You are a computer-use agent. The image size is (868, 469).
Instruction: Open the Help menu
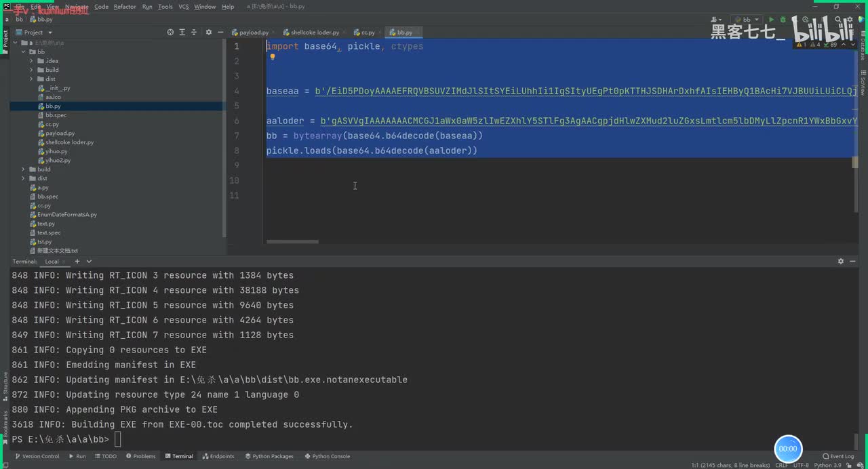(228, 7)
